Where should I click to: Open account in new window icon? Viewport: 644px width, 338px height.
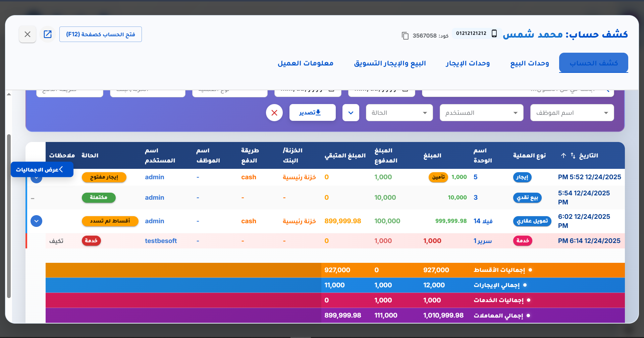tap(48, 34)
